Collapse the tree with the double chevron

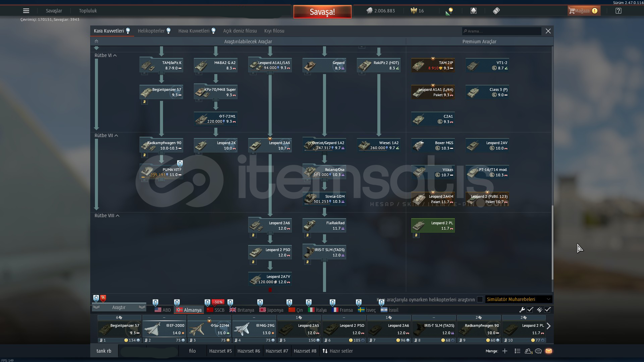[x=96, y=41]
